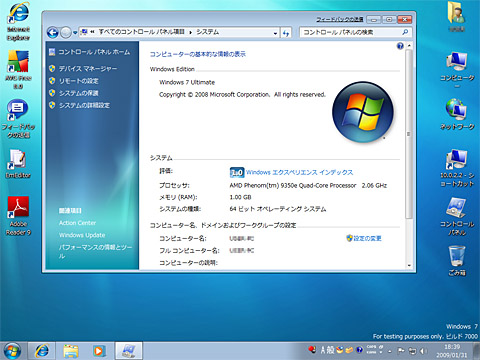
Task: Click the network tray icon
Action: [413, 351]
